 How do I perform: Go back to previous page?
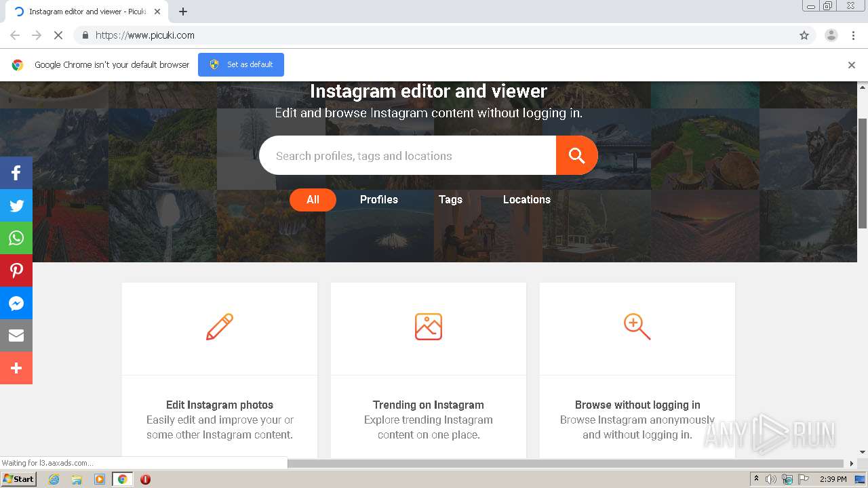click(x=15, y=35)
